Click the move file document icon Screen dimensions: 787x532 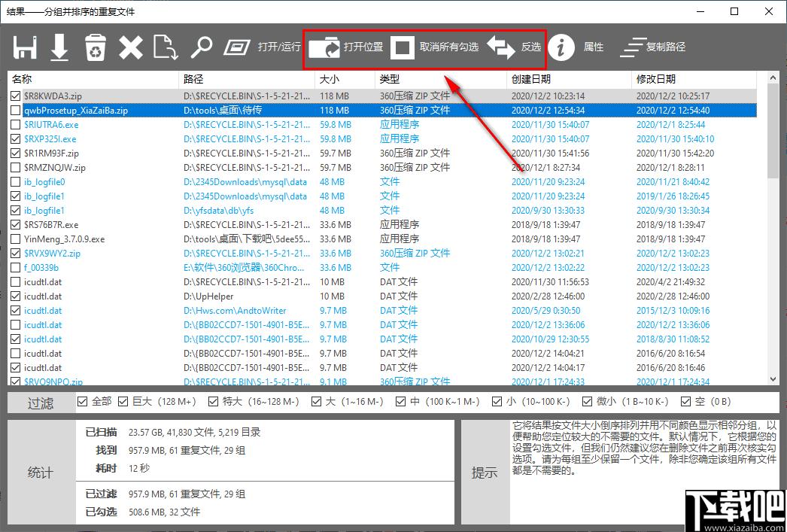pos(166,47)
